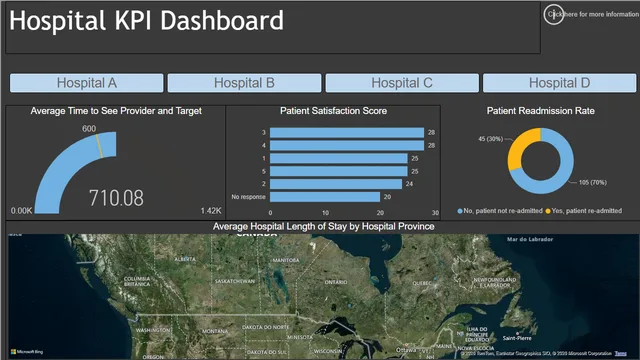Viewport: 640px width, 360px height.
Task: Click the Saint-Pierre label on the map
Action: tap(517, 338)
